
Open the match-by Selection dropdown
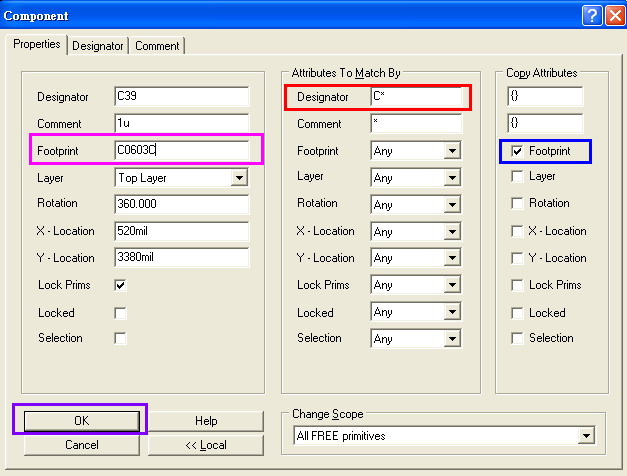(x=416, y=339)
